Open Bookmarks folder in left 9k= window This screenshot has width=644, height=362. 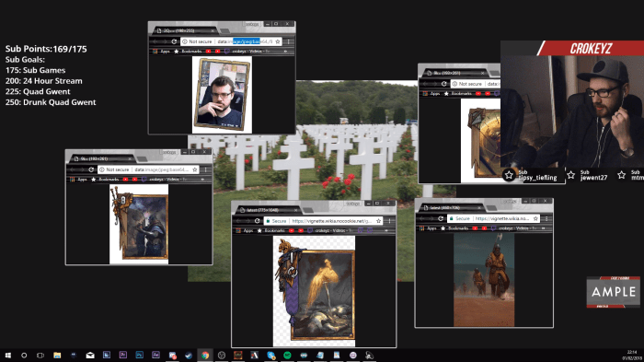point(105,180)
